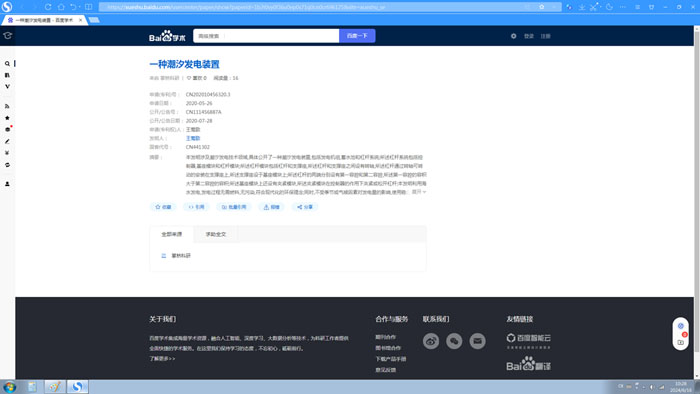This screenshot has height=394, width=700.
Task: Click the 下载产品手册 footer link
Action: [x=391, y=359]
